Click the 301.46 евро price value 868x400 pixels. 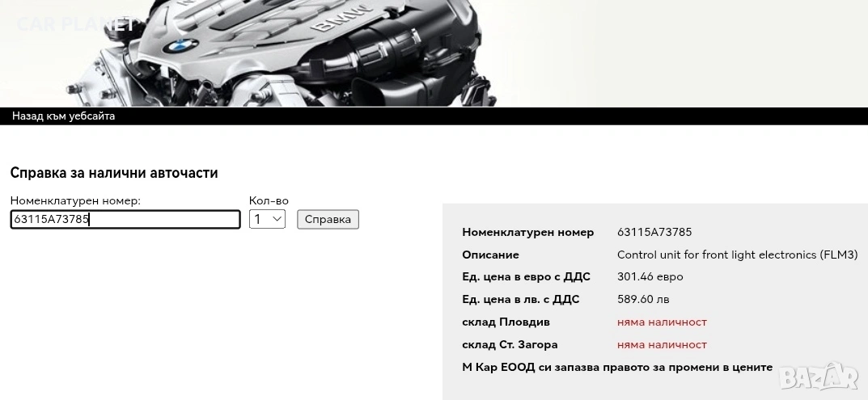pyautogui.click(x=650, y=276)
